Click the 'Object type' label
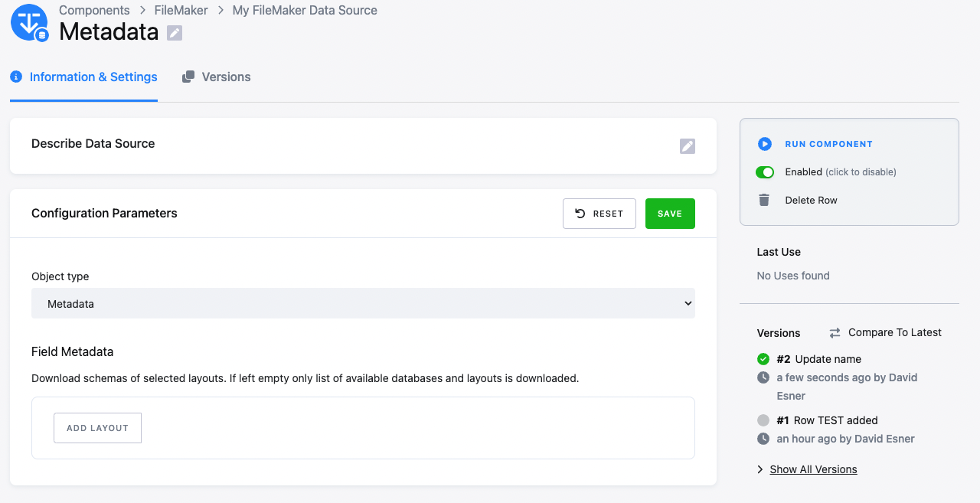Screen dimensions: 980x503 click(60, 276)
